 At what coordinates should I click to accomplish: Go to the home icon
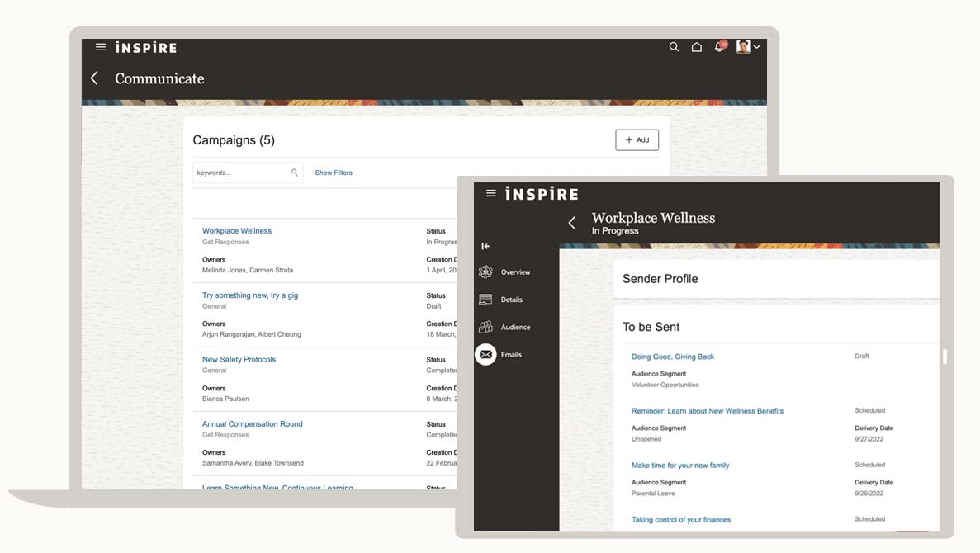pos(696,47)
